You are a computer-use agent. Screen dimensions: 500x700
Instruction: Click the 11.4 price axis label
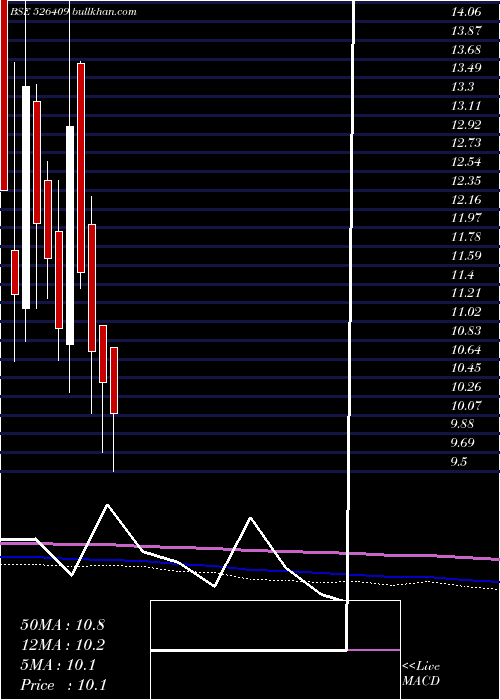click(x=462, y=275)
